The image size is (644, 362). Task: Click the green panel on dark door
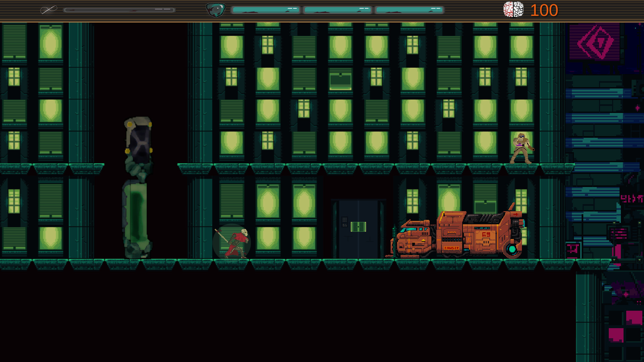[x=358, y=227]
